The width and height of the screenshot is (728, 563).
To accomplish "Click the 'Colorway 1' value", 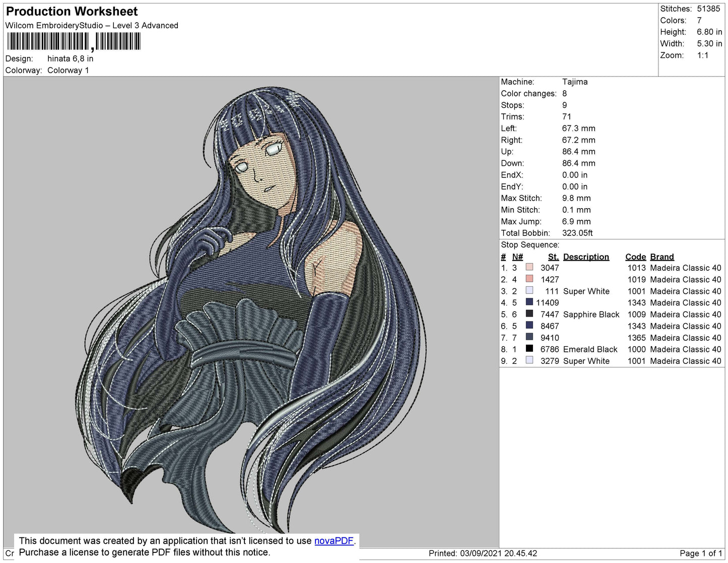I will point(68,70).
